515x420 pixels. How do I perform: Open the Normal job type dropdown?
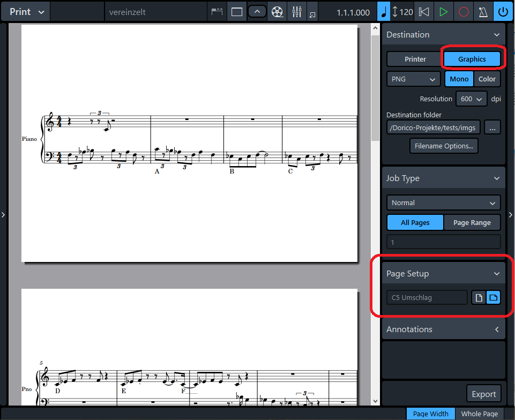click(x=443, y=203)
